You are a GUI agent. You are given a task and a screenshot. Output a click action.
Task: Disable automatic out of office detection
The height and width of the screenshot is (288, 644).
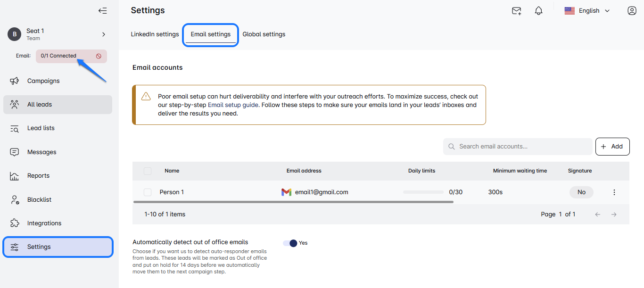point(290,243)
